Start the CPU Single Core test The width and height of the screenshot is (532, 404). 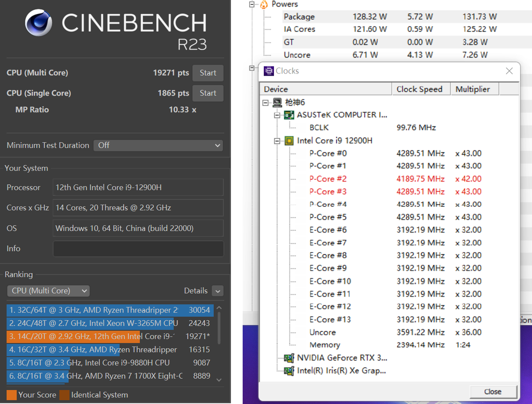click(x=208, y=93)
